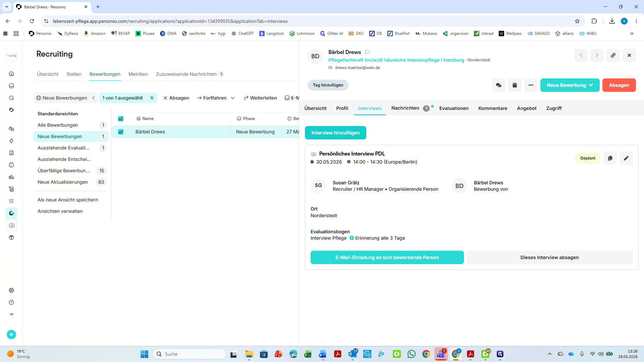Open the Evaluationen tab
644x362 pixels.
tap(454, 108)
